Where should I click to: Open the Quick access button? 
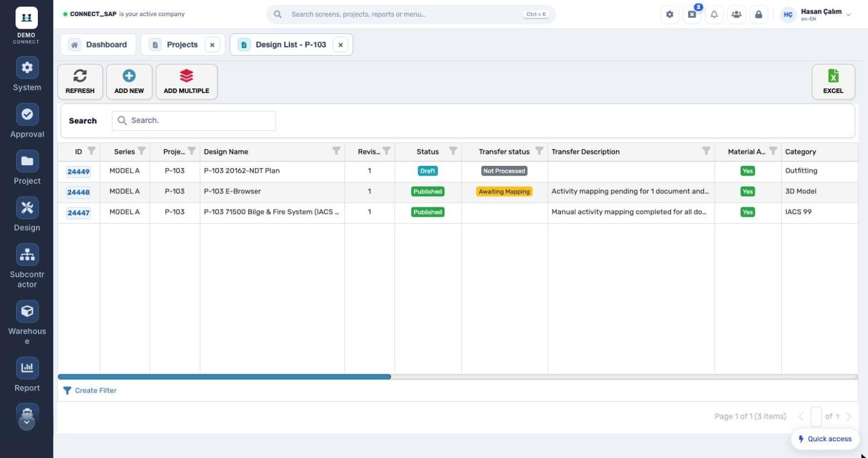[x=825, y=439]
